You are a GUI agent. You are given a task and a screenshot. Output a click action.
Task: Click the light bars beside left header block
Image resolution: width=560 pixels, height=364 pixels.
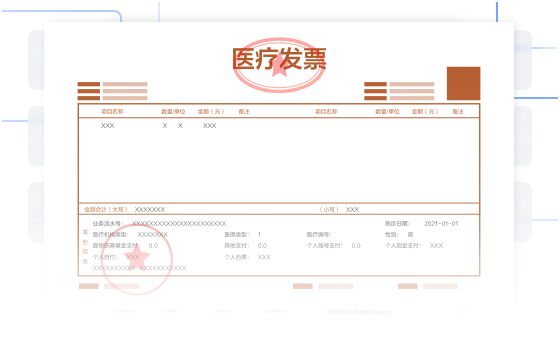click(x=125, y=91)
